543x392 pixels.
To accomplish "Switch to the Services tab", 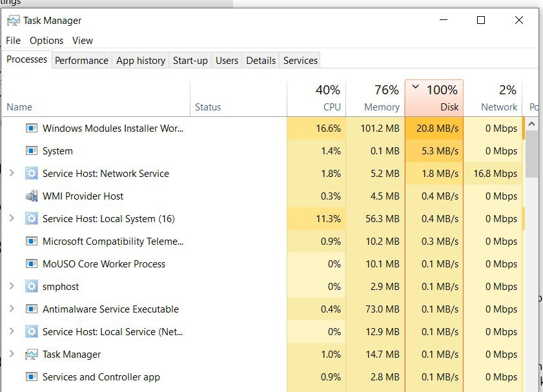I will [300, 61].
